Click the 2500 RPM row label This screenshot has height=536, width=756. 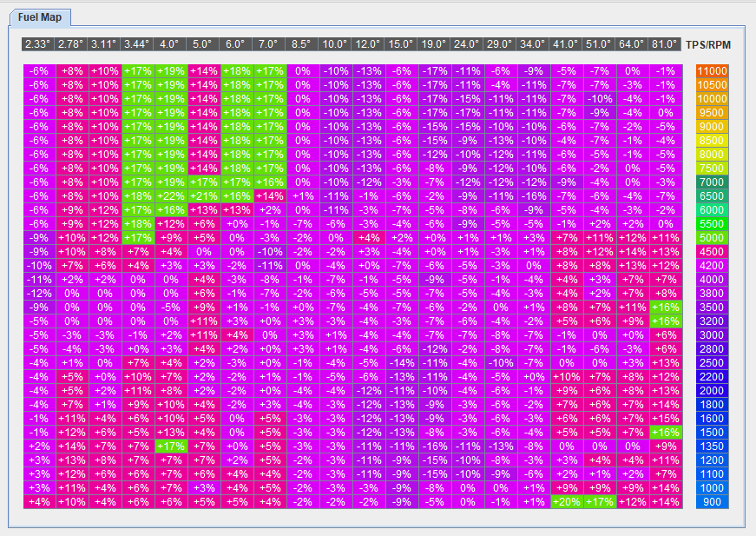[x=712, y=363]
